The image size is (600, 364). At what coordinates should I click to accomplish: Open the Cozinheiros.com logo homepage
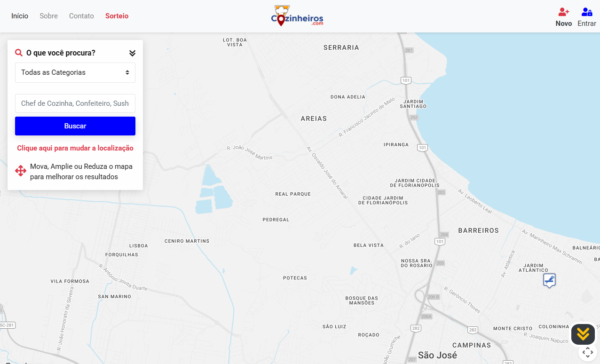coord(297,16)
